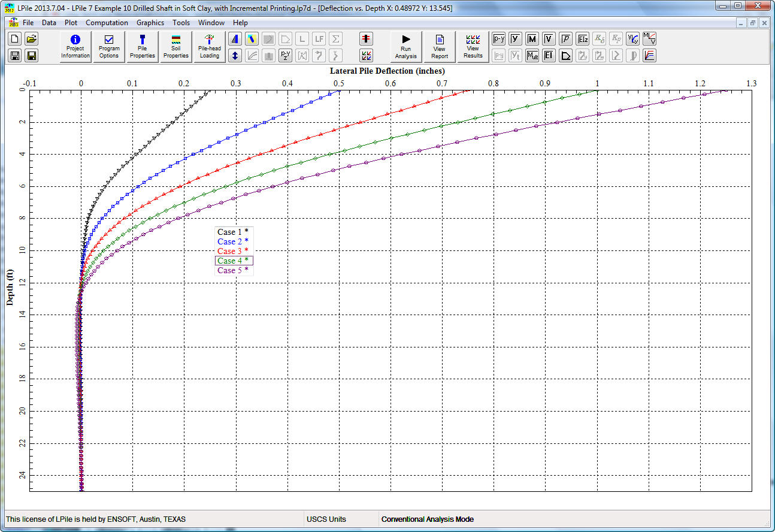
Task: Click the New file icon
Action: [x=16, y=39]
